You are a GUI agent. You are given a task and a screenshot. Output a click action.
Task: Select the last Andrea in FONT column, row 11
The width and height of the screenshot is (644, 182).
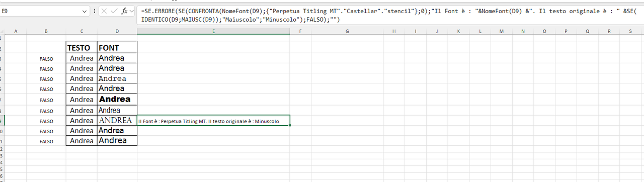pyautogui.click(x=117, y=141)
